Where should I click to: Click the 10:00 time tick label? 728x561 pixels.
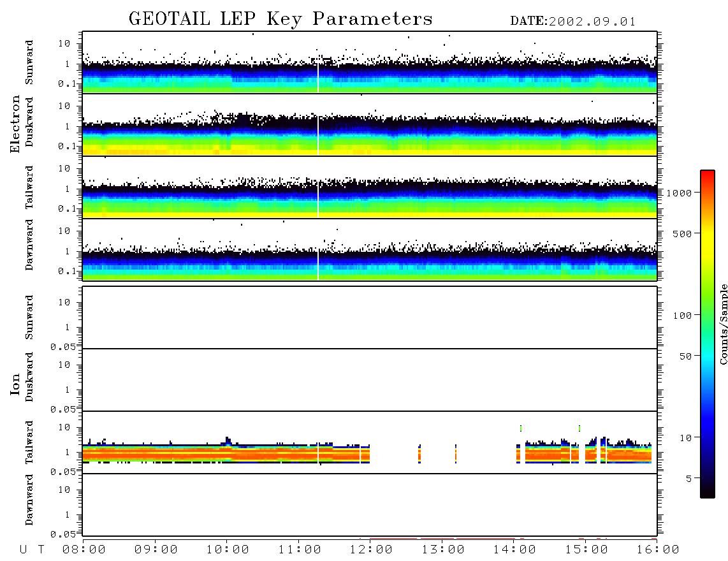point(228,550)
